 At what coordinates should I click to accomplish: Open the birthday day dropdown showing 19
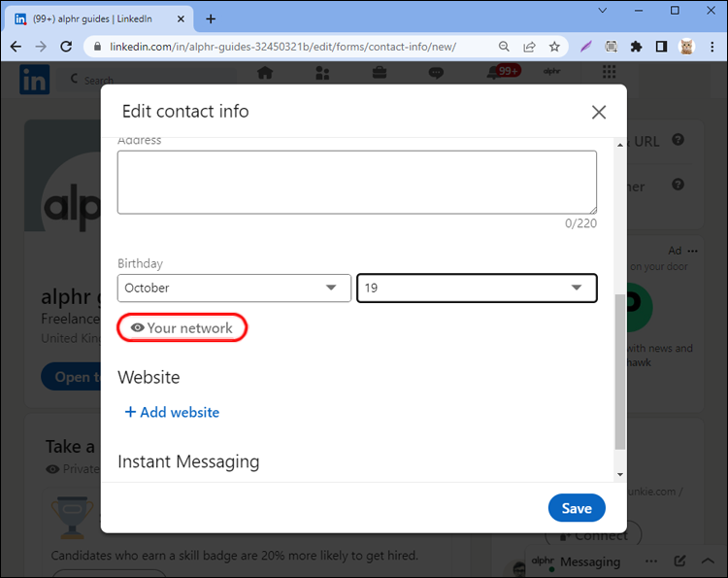(x=477, y=289)
